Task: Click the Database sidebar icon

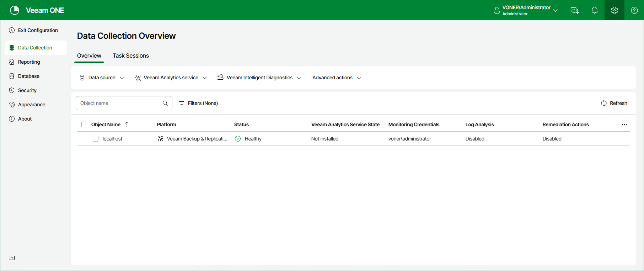Action: [x=12, y=76]
